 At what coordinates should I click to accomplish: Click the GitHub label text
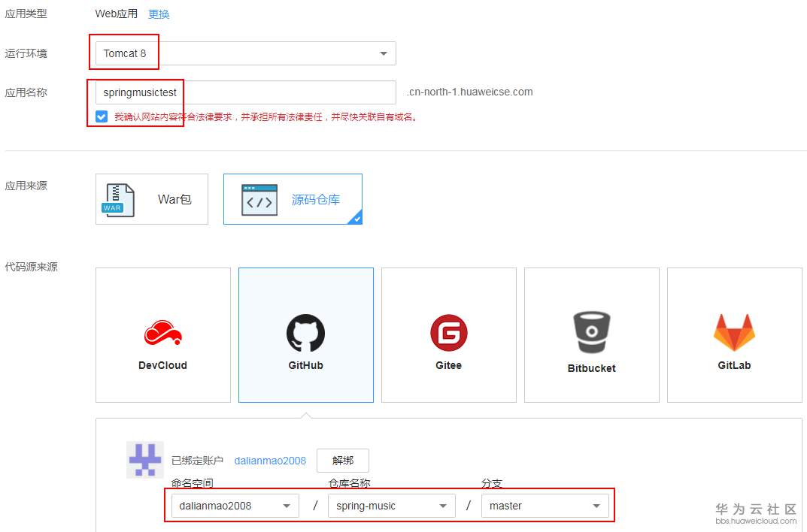(305, 365)
